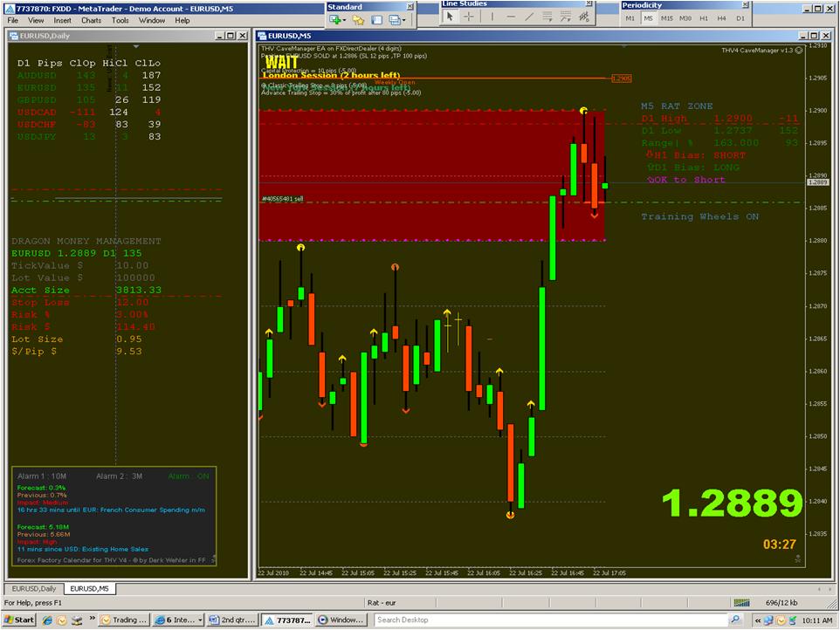Screen dimensions: 840x630
Task: Click the EURUSD,Daily window title icon
Action: tap(14, 36)
